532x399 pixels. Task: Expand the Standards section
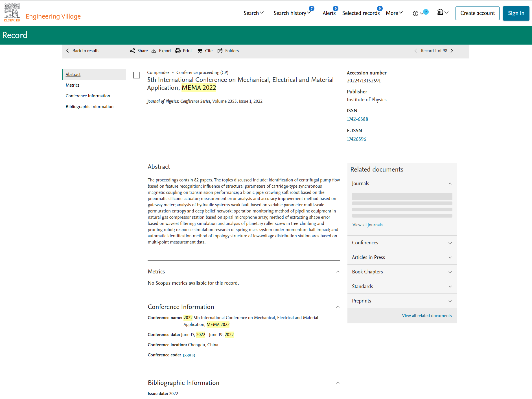click(402, 286)
